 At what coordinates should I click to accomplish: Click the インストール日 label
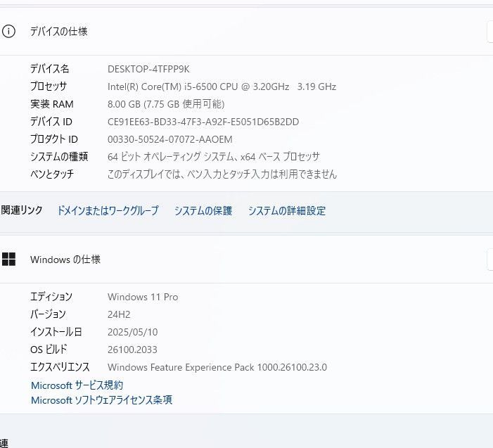[56, 332]
